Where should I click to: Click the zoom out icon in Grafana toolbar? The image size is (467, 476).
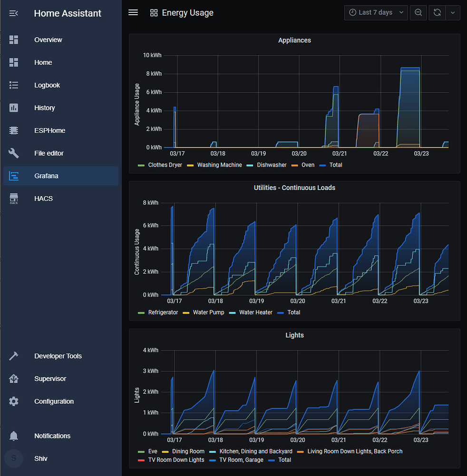[x=418, y=13]
